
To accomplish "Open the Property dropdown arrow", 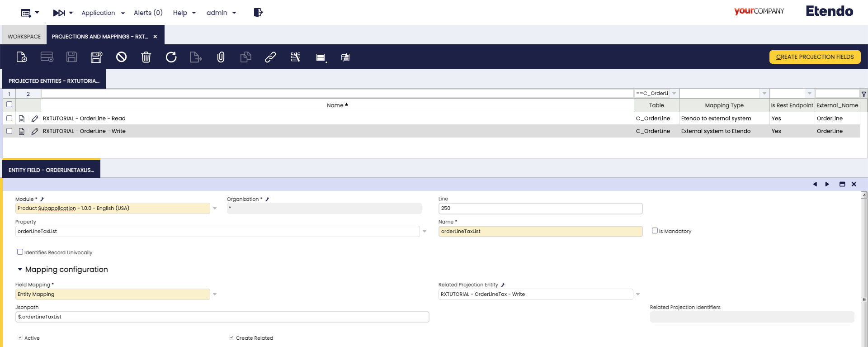I will 425,232.
